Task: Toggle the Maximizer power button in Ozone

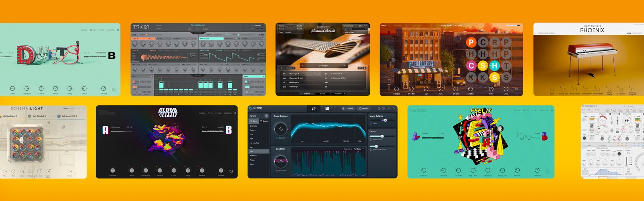Action: tap(277, 171)
